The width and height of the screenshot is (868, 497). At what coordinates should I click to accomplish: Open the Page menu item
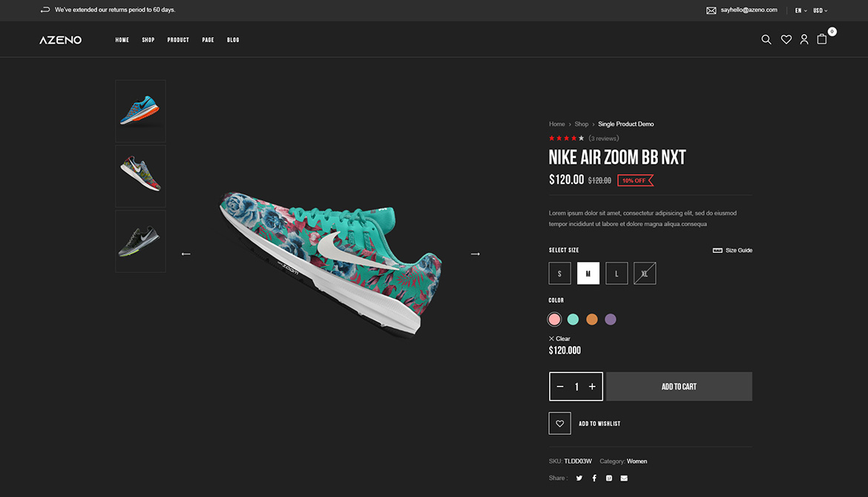click(x=208, y=40)
